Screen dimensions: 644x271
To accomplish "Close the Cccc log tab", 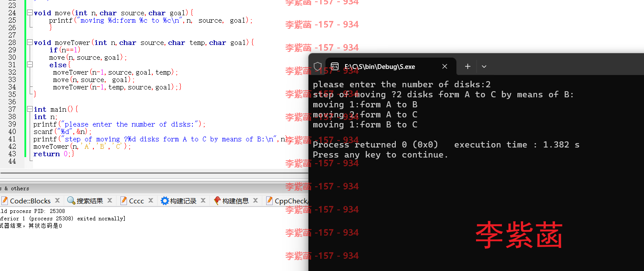I will tap(151, 200).
